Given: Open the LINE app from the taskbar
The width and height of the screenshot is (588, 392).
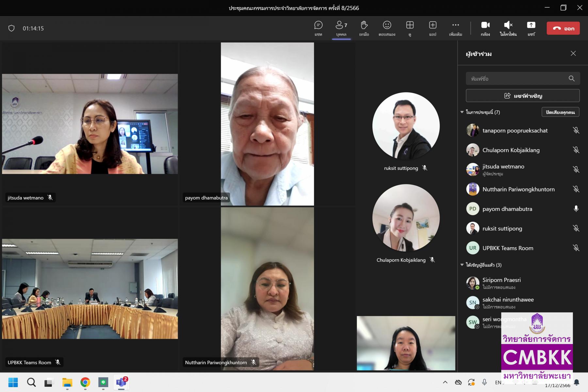Looking at the screenshot, I should pos(103,382).
